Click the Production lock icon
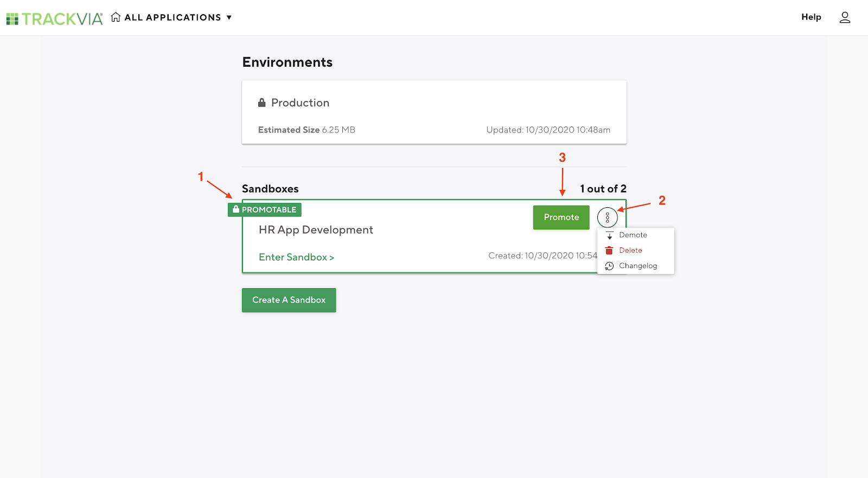868x478 pixels. pos(262,103)
